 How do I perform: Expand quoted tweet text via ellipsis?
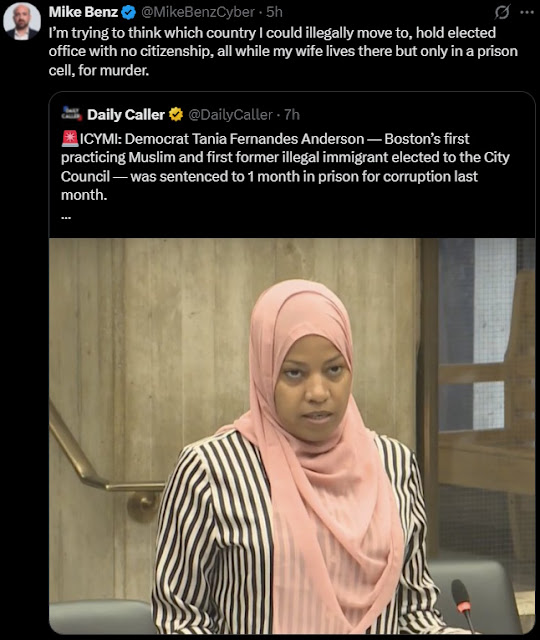coord(66,217)
